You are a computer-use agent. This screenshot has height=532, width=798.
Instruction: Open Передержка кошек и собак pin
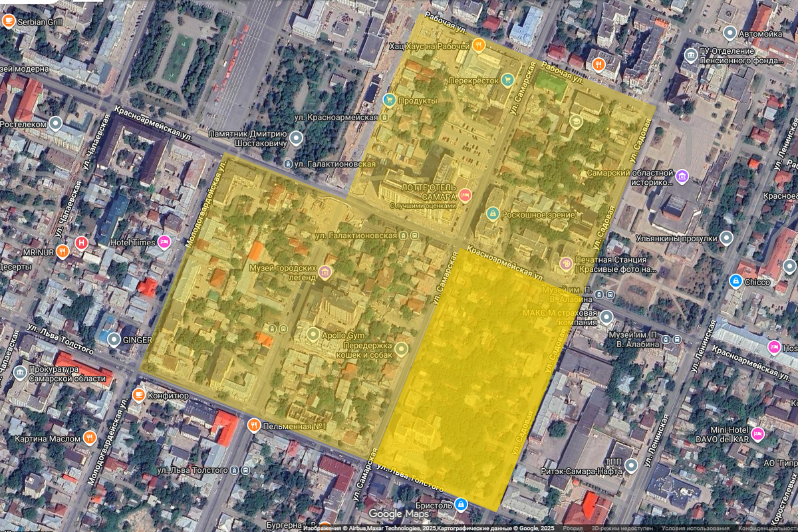coord(400,349)
